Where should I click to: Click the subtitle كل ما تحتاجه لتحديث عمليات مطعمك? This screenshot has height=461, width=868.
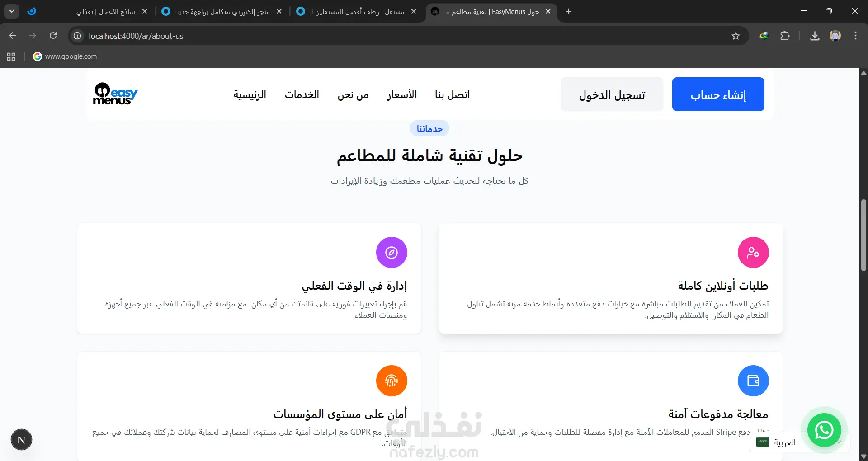[429, 181]
